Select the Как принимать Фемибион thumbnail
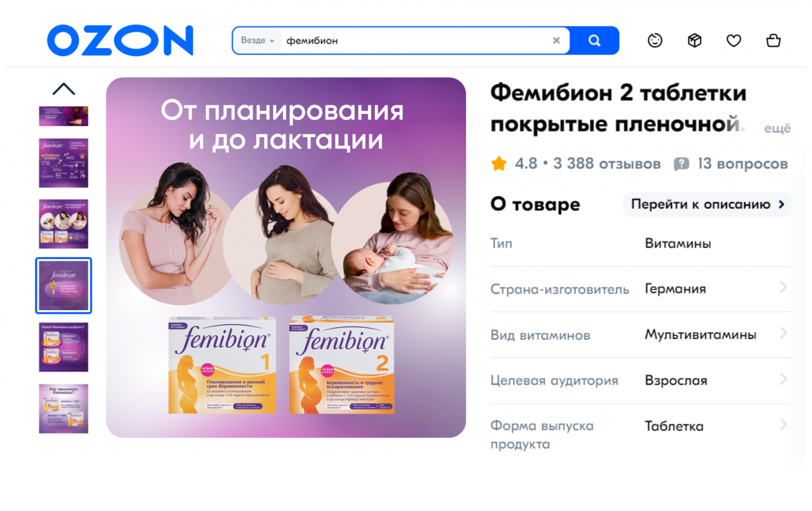 click(63, 409)
